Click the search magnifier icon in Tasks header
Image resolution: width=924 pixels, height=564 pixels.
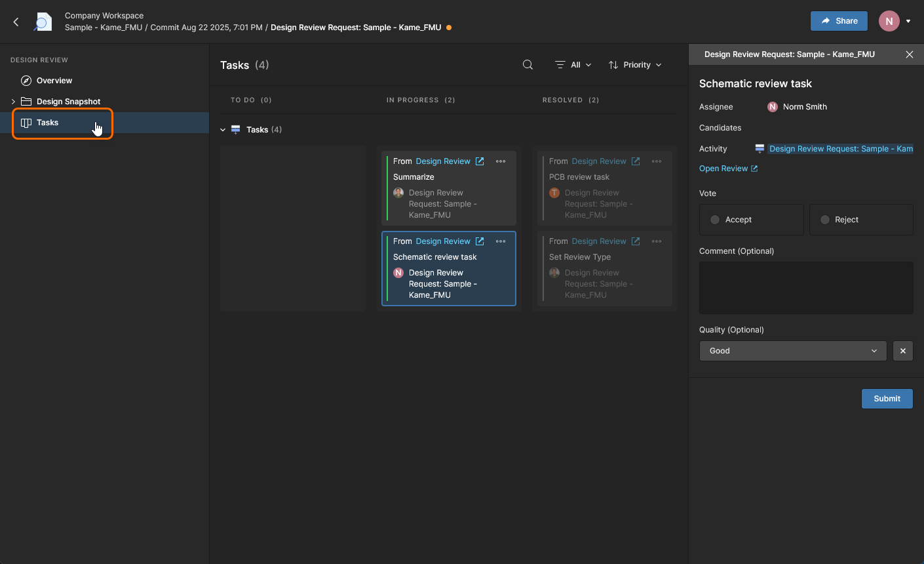(x=528, y=65)
